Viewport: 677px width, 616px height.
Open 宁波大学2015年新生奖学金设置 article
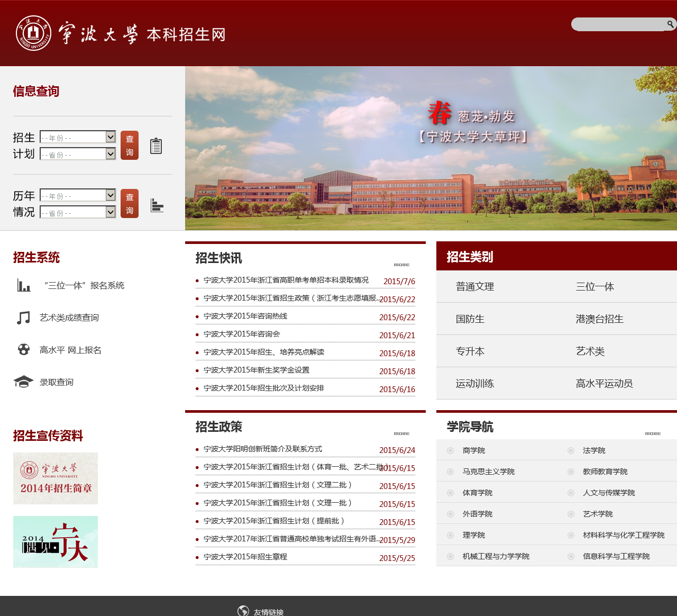click(x=257, y=370)
